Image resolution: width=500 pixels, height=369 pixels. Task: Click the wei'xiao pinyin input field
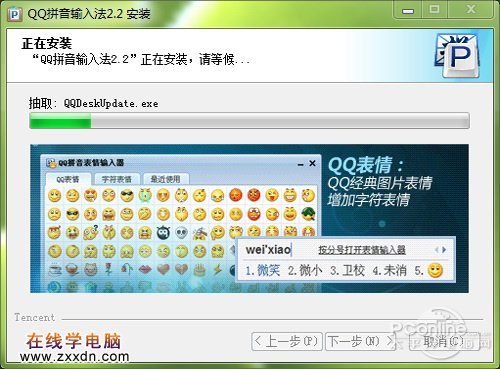point(268,250)
